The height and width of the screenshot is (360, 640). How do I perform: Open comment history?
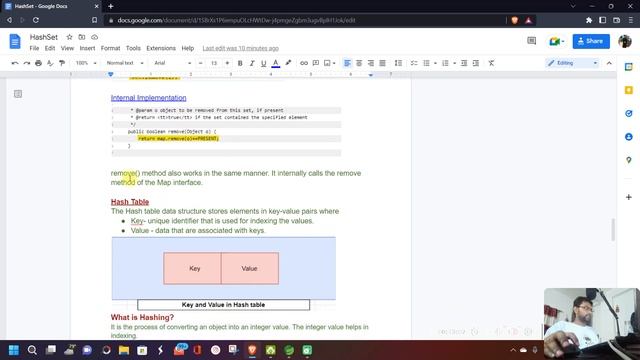[x=531, y=41]
